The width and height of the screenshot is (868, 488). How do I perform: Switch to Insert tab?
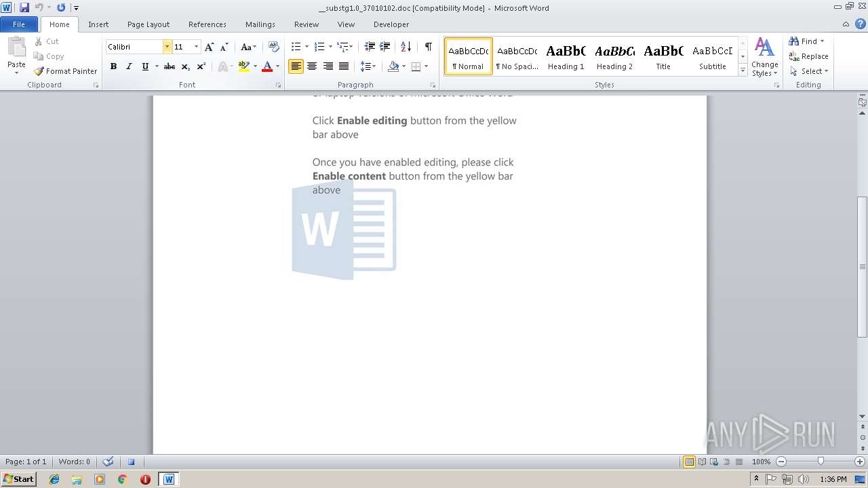coord(98,24)
